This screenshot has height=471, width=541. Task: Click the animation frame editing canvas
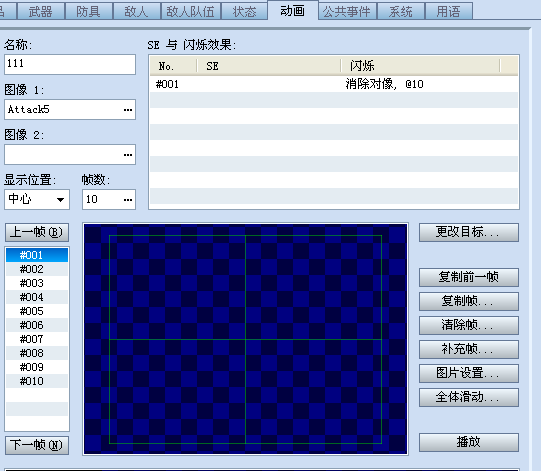[x=246, y=339]
